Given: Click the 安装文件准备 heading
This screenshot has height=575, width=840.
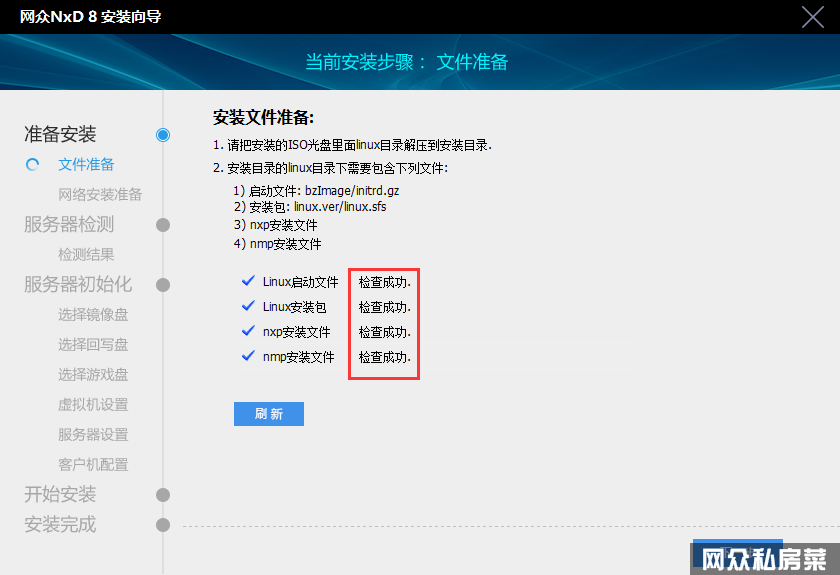Looking at the screenshot, I should pyautogui.click(x=264, y=117).
